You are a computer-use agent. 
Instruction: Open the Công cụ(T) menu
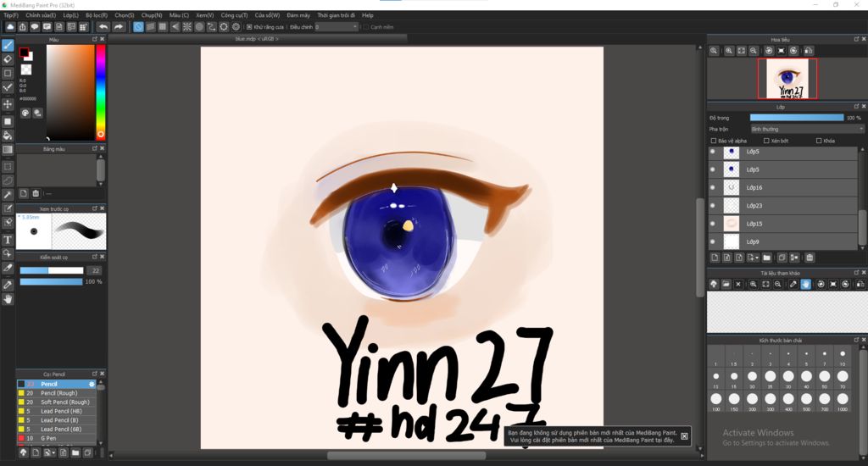pos(234,15)
